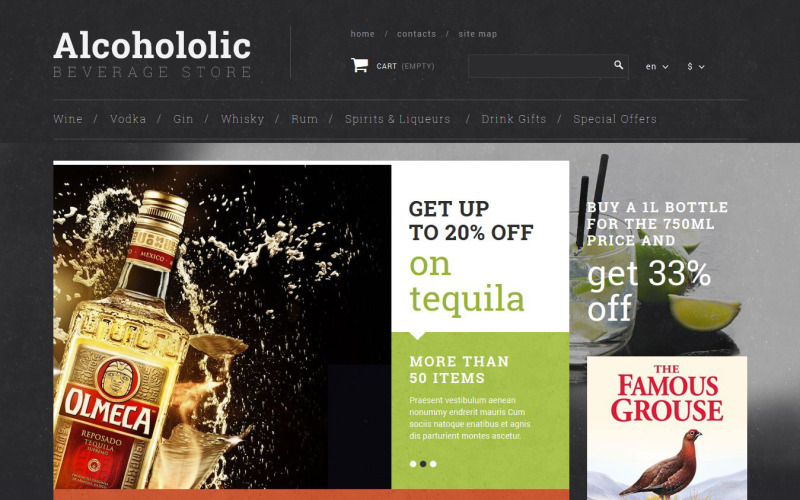Open Spirits & Liqueurs menu item
This screenshot has width=800, height=500.
tap(397, 119)
